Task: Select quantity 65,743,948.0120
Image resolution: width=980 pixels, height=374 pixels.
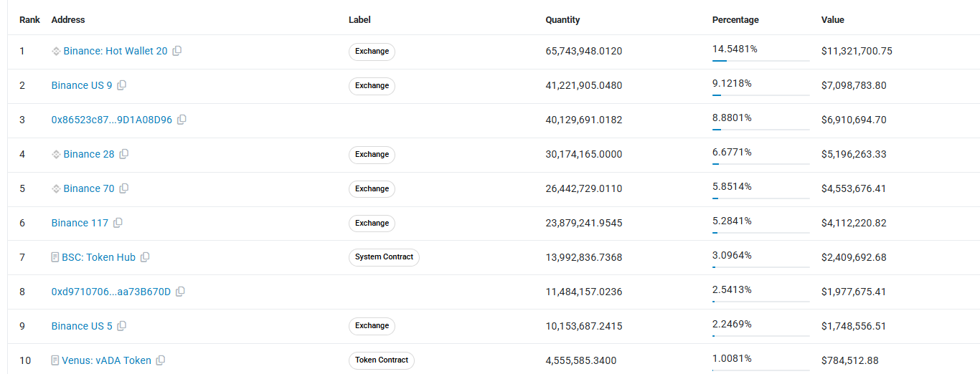Action: (584, 51)
